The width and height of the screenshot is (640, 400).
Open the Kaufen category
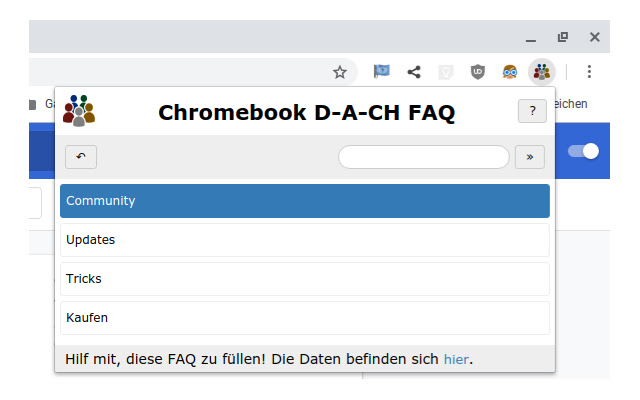[305, 318]
